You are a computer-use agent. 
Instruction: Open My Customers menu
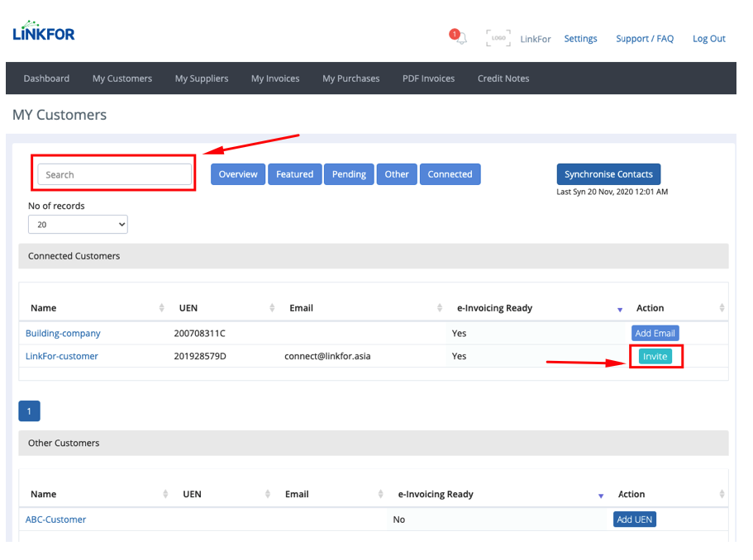tap(122, 78)
